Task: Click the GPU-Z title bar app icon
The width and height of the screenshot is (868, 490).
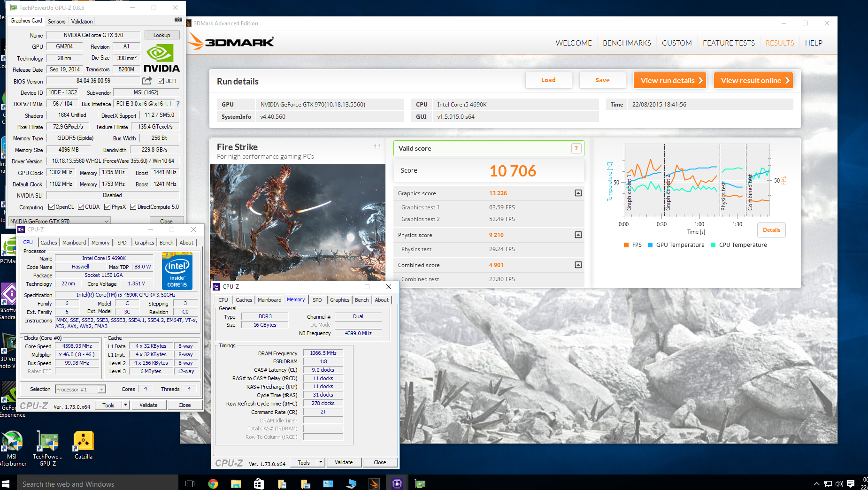Action: (x=13, y=8)
